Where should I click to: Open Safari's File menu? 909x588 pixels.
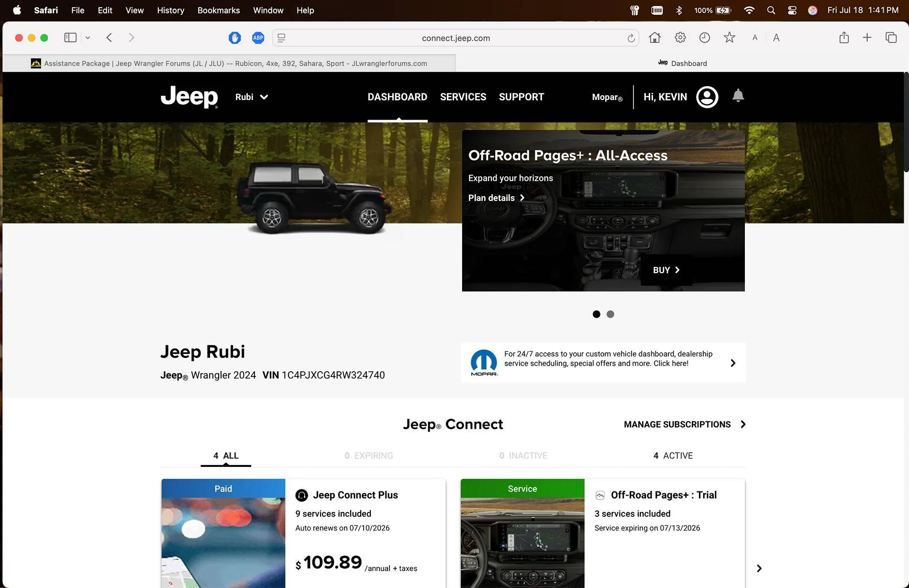tap(78, 10)
